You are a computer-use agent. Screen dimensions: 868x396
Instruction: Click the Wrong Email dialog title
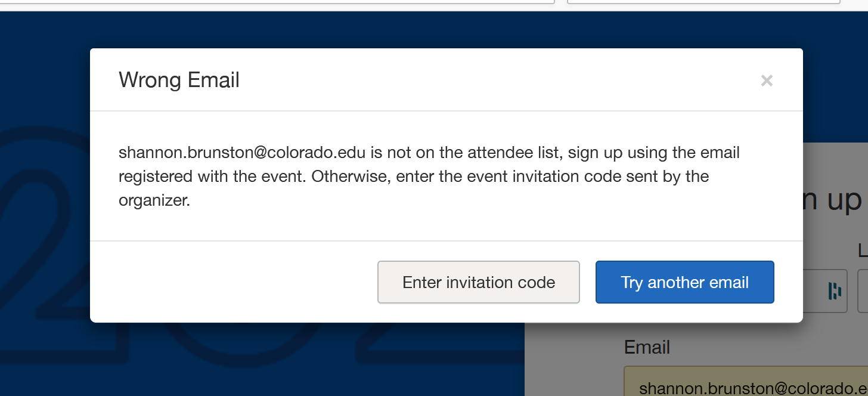[179, 80]
